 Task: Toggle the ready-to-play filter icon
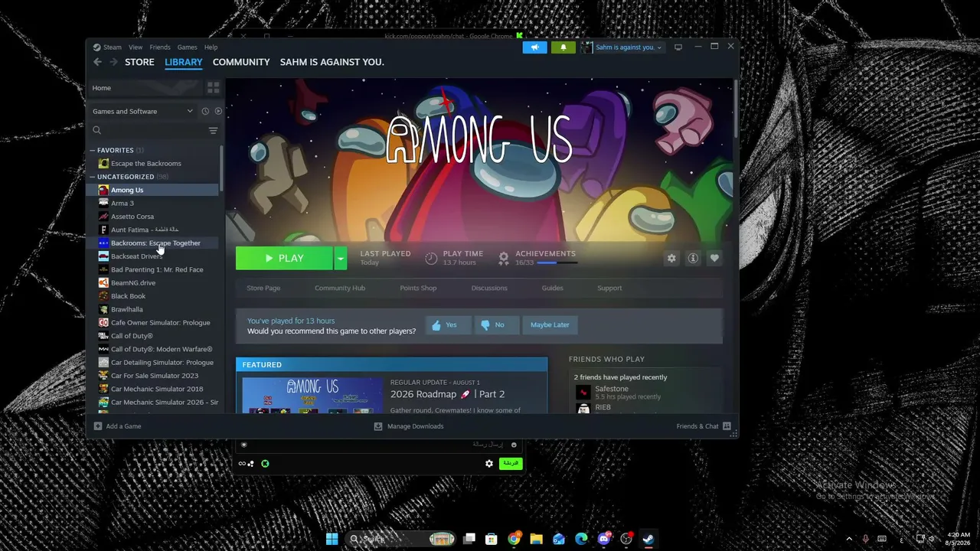(218, 111)
